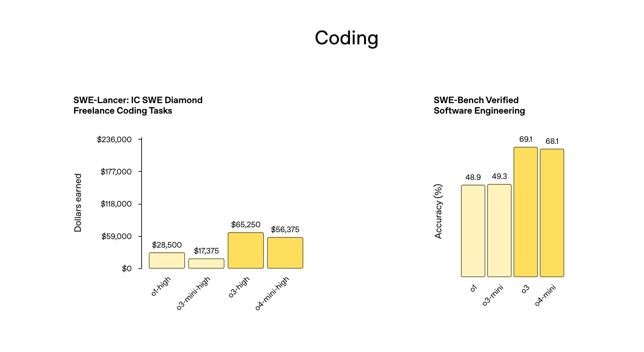Click the o1-high bar in SWE-Lancer chart
The image size is (644, 352).
click(167, 260)
